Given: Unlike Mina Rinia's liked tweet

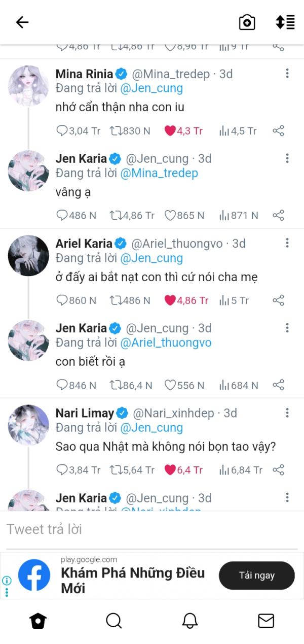Looking at the screenshot, I should pyautogui.click(x=170, y=131).
